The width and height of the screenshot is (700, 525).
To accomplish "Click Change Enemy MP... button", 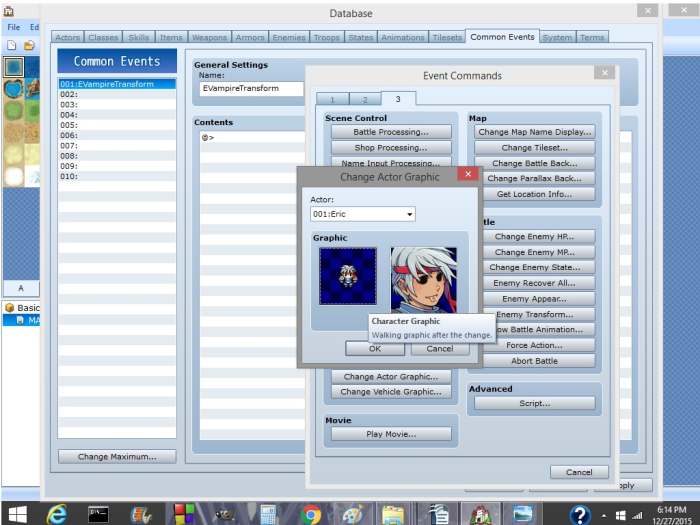I will (534, 252).
